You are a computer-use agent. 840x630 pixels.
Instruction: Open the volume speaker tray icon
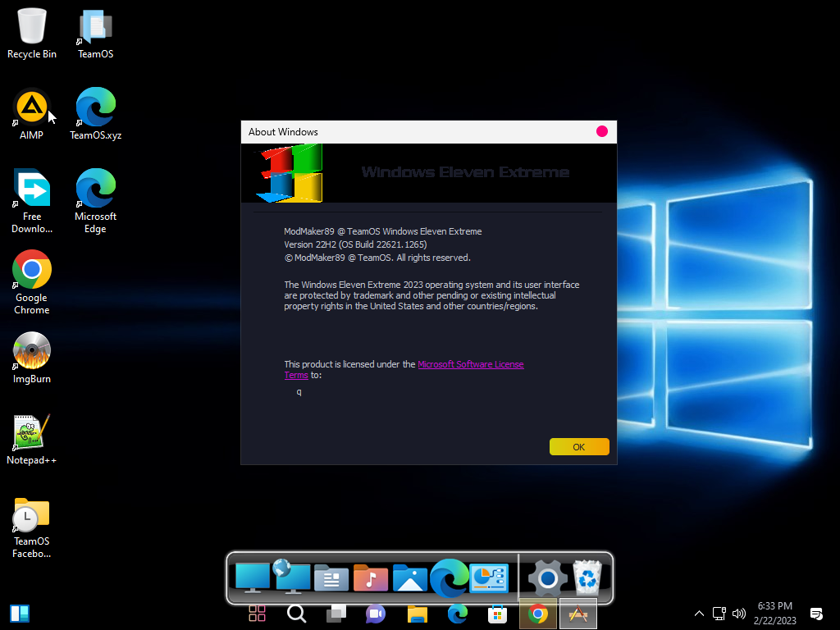(739, 614)
